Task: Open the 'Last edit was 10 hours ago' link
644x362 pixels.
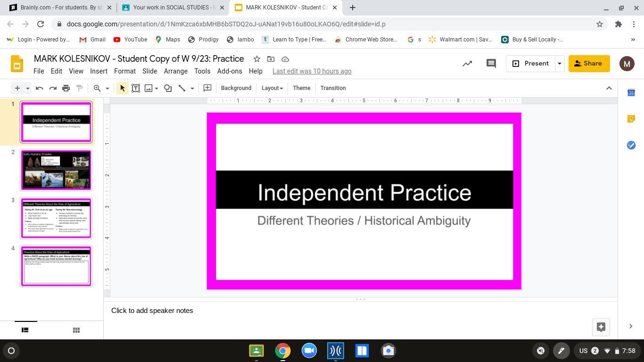Action: point(312,71)
